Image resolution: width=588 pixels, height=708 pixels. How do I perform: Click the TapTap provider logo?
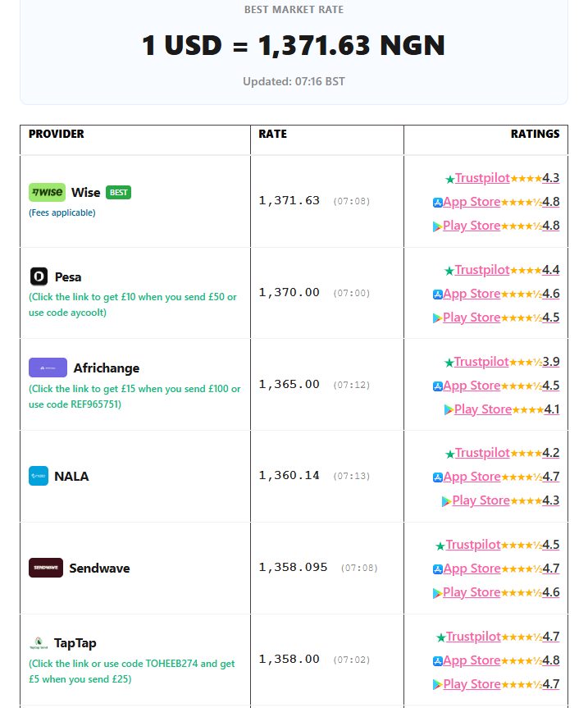39,642
